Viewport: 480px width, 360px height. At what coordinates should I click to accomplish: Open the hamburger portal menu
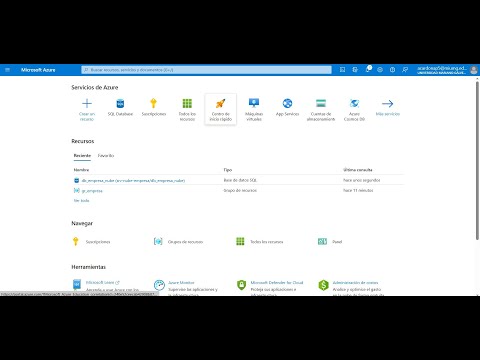(8, 70)
